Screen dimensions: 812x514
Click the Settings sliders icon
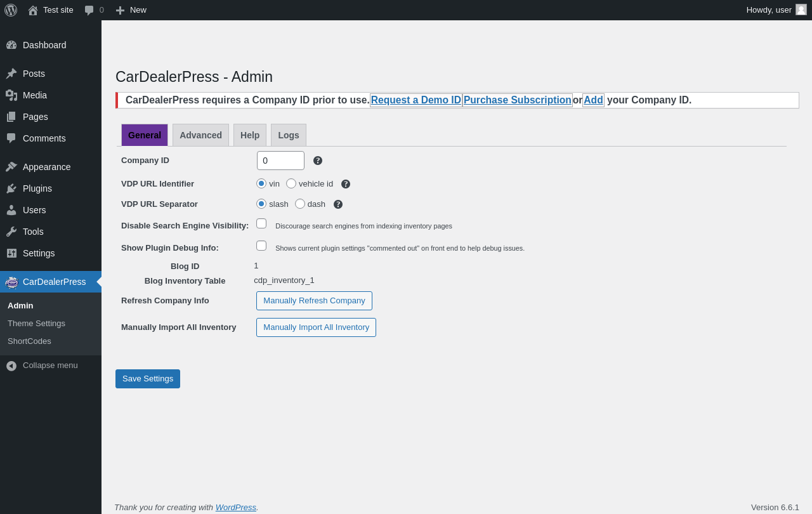point(11,253)
